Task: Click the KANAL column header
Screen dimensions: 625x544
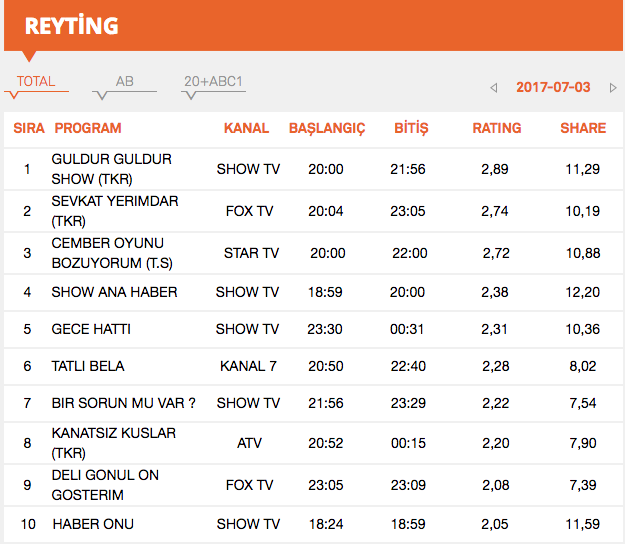Action: pyautogui.click(x=246, y=128)
